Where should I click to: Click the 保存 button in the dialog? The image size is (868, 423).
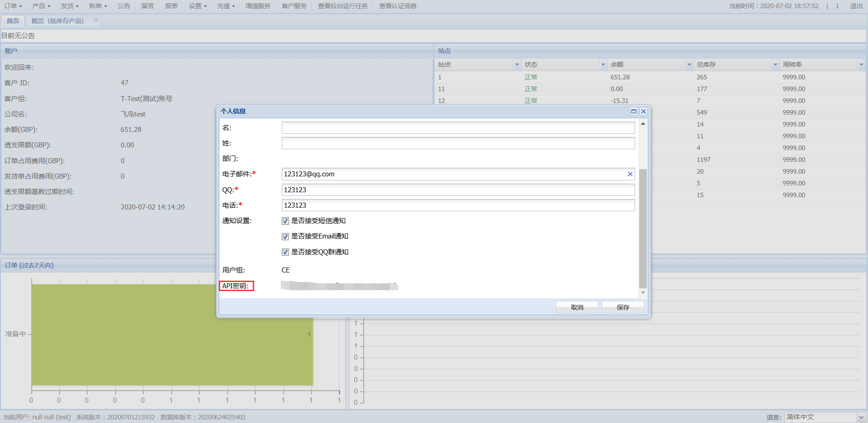(623, 307)
